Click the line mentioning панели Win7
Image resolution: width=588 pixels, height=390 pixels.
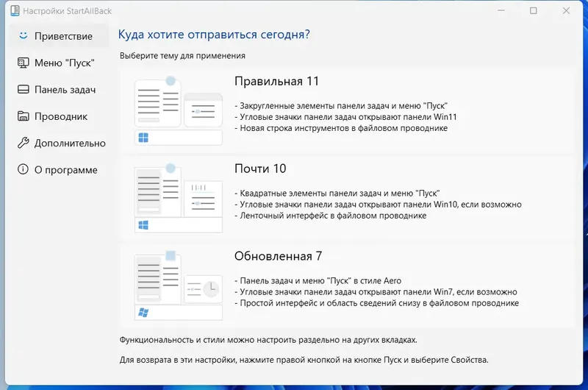click(376, 291)
